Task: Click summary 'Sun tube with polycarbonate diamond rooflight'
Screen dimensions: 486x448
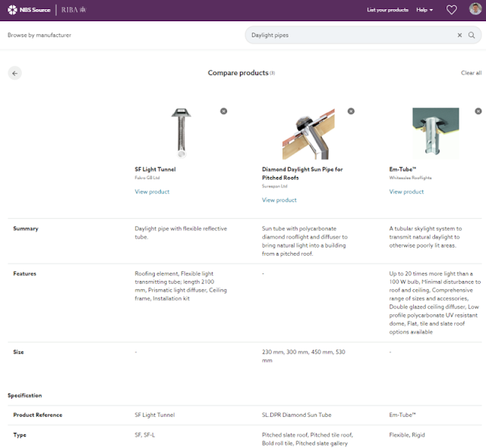Action: [305, 241]
